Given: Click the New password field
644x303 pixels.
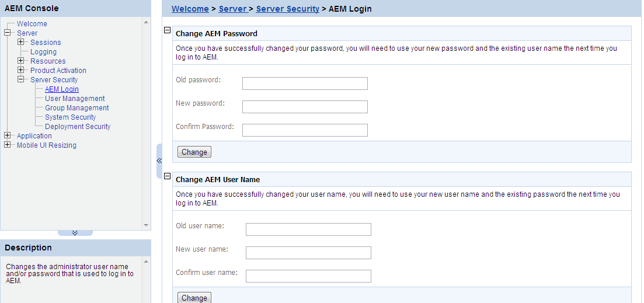Looking at the screenshot, I should pos(305,107).
